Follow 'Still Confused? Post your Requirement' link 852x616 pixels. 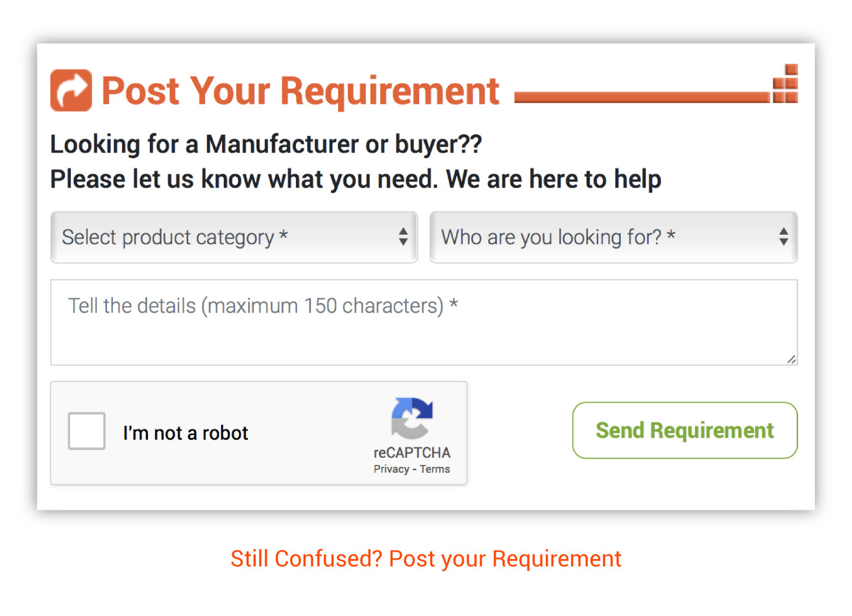[426, 559]
